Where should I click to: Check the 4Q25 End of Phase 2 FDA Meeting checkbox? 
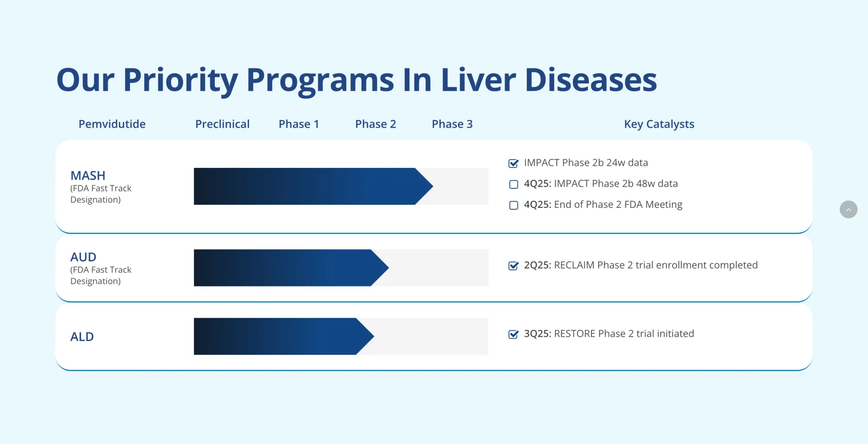pos(513,205)
